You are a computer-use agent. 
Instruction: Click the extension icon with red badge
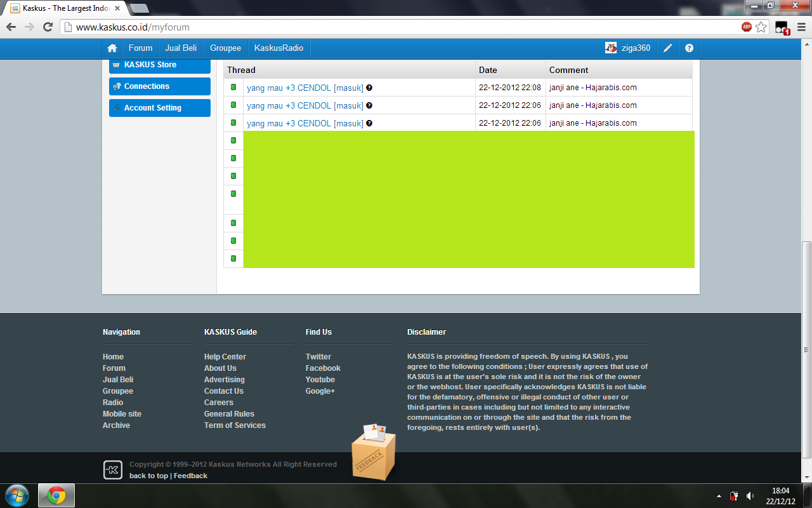point(782,27)
